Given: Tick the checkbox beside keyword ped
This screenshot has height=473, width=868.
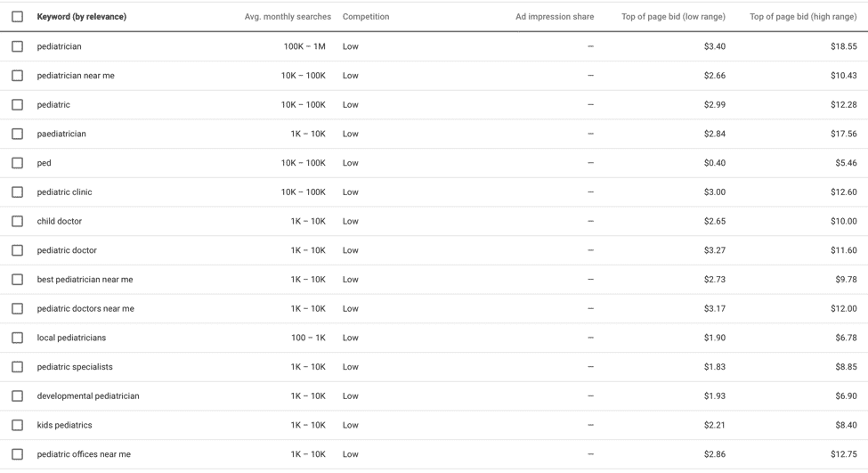Looking at the screenshot, I should pyautogui.click(x=17, y=163).
